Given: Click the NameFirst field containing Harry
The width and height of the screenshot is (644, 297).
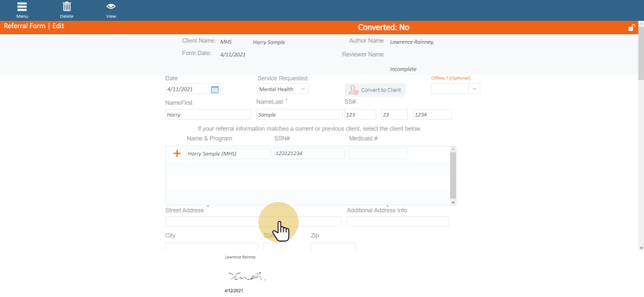Looking at the screenshot, I should pyautogui.click(x=207, y=115).
